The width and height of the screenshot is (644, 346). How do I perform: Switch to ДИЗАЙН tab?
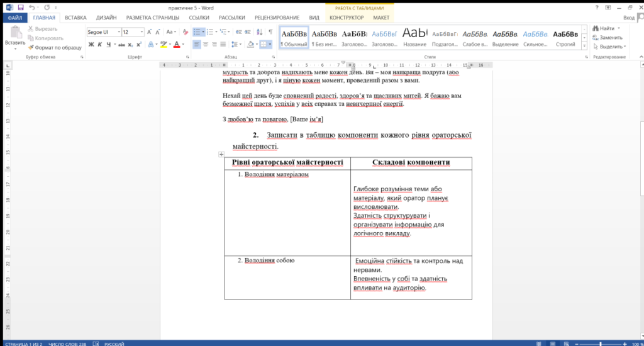[x=106, y=18]
